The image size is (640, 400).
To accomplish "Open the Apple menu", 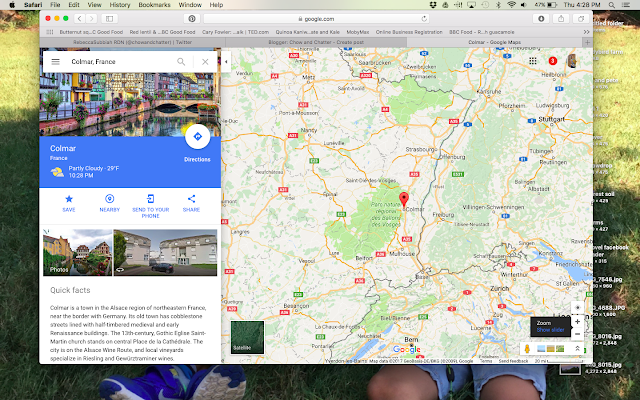I will point(12,5).
